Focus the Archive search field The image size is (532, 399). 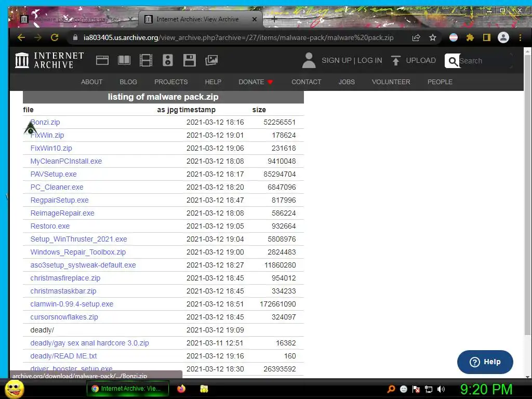coord(485,61)
